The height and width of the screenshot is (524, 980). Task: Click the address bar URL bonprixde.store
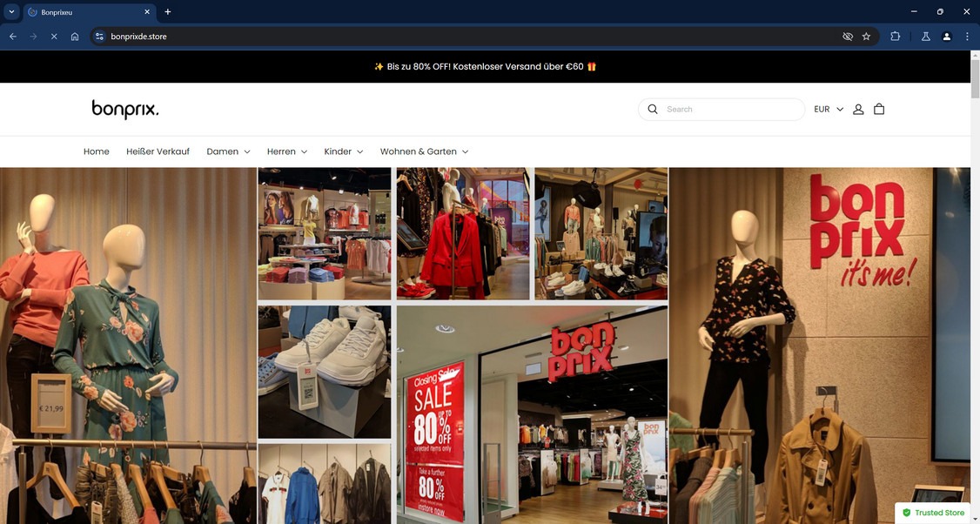pos(138,37)
